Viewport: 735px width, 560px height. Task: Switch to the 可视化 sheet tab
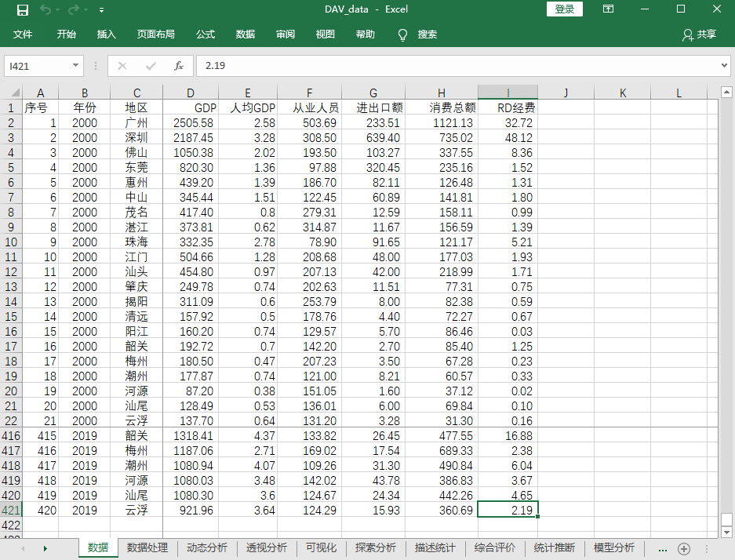click(x=321, y=547)
